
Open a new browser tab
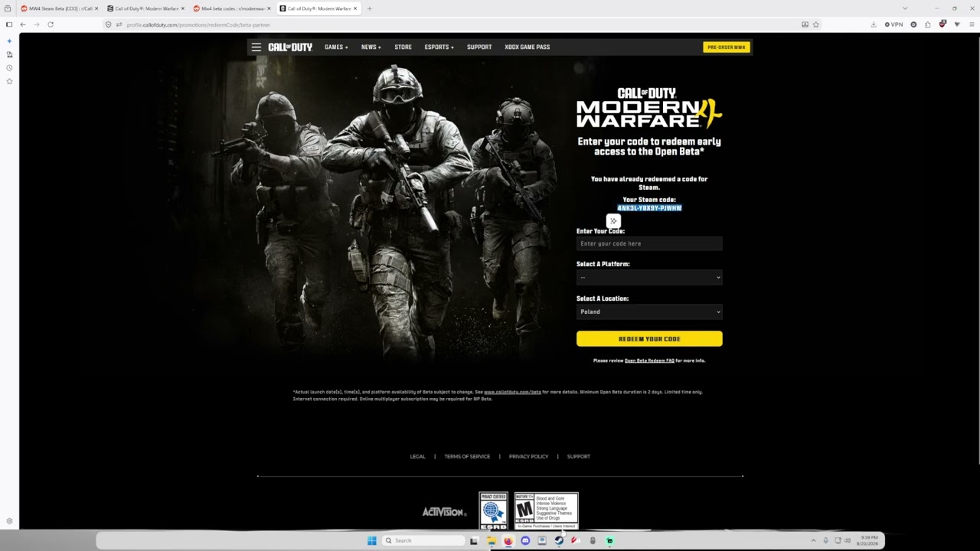tap(370, 8)
